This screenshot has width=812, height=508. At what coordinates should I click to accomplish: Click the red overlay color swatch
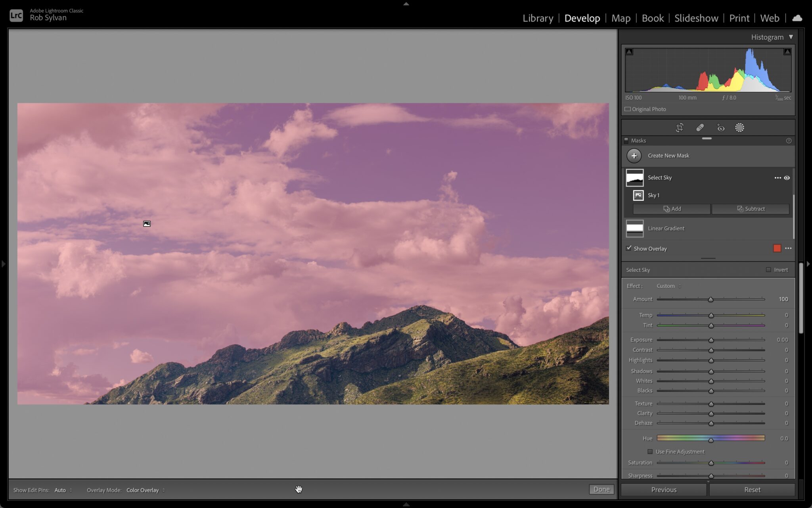tap(777, 248)
